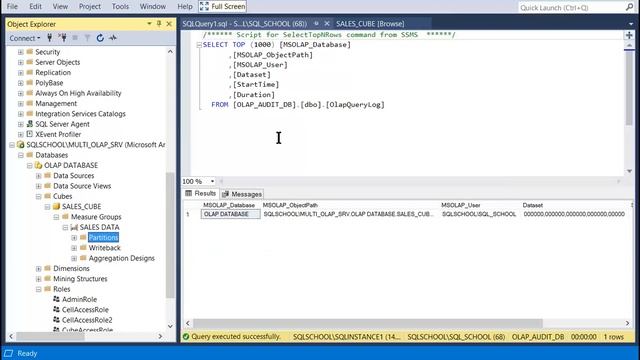
Task: Refresh the Object Explorer tree
Action: pos(100,38)
